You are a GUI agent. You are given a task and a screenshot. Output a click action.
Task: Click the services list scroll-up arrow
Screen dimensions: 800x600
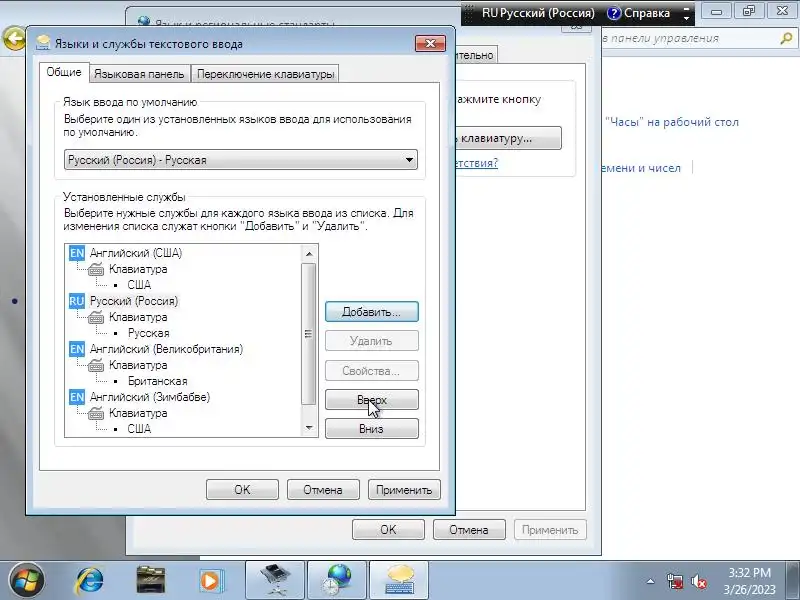pos(309,254)
